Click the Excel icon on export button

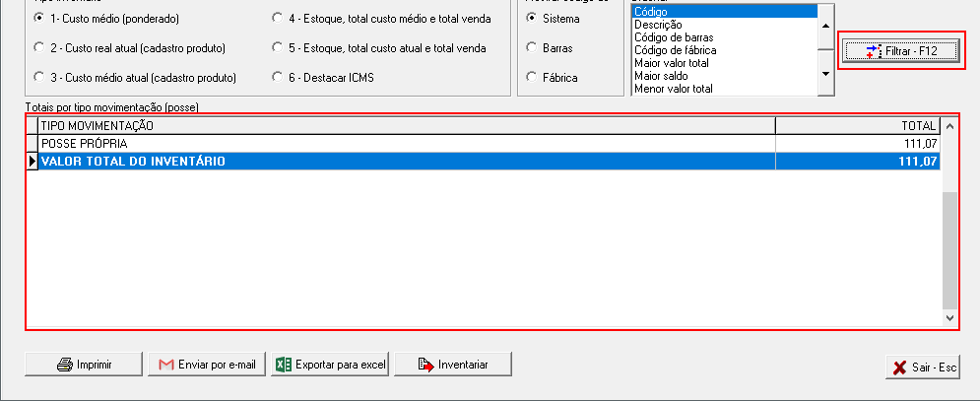[284, 365]
